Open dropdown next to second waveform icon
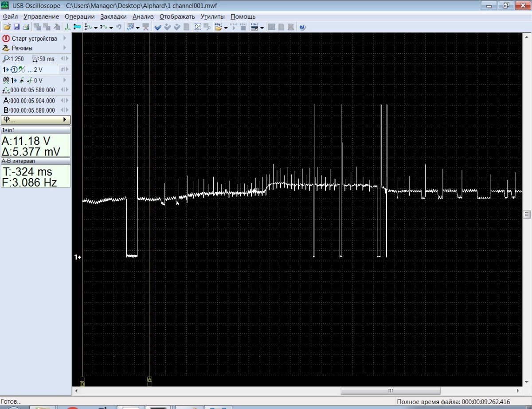Screen dimensions: 532x409 [x=111, y=27]
